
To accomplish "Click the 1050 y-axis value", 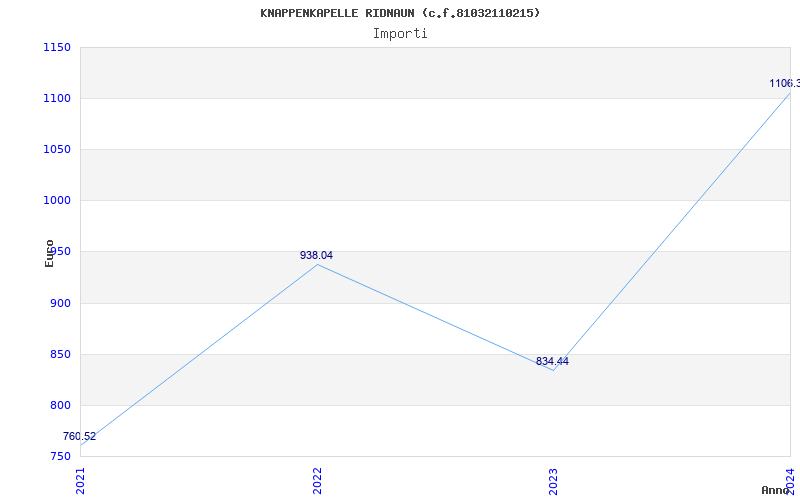I will point(57,150).
